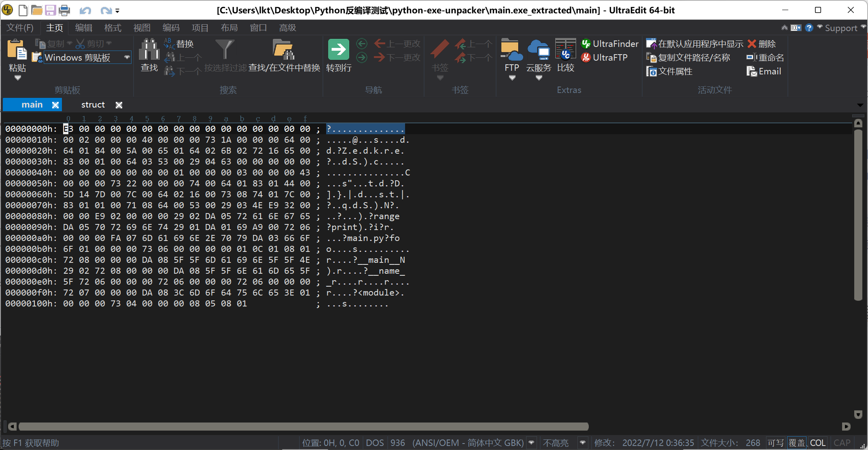Image resolution: width=868 pixels, height=450 pixels.
Task: Select the struct tab in editor
Action: point(92,105)
